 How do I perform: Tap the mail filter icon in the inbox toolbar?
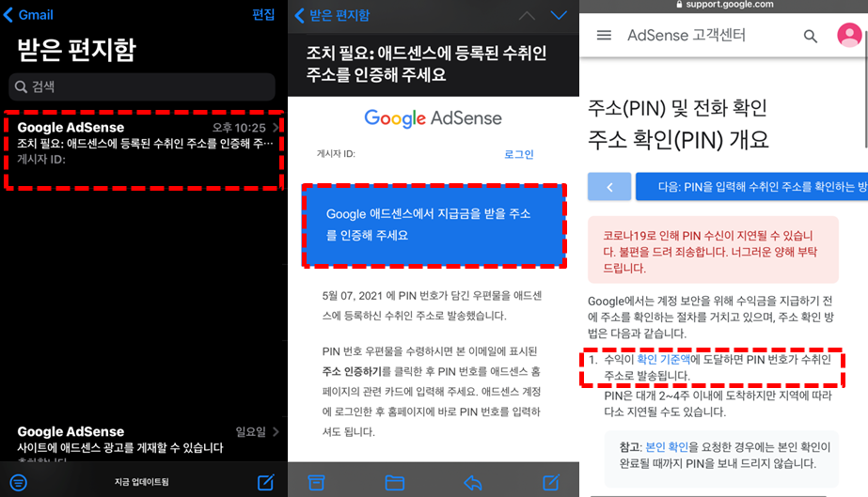tap(18, 483)
